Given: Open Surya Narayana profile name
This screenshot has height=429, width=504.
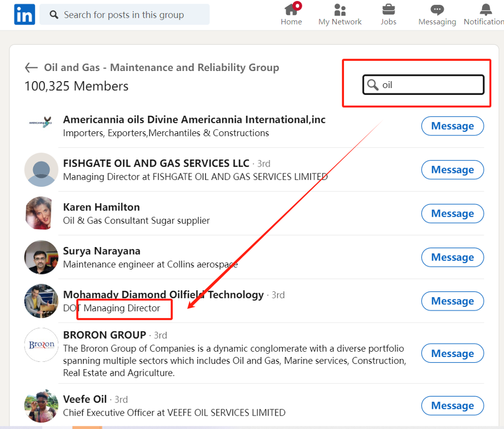Looking at the screenshot, I should (x=101, y=251).
